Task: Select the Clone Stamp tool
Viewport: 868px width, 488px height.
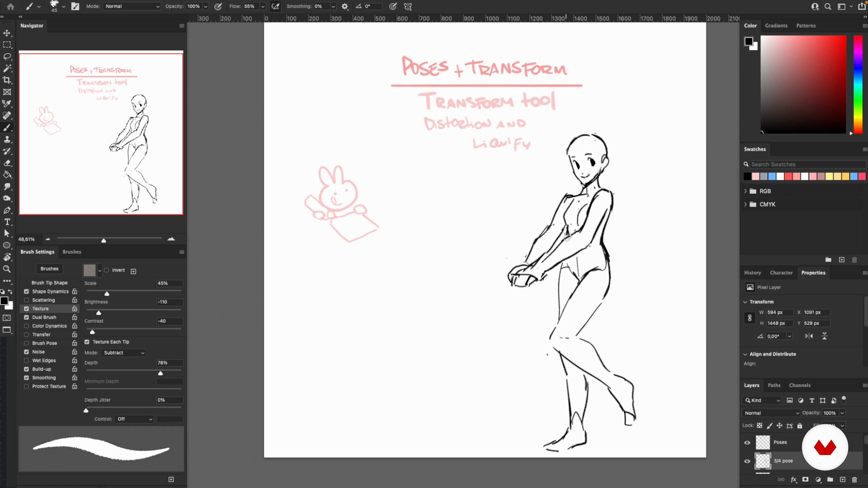Action: [x=7, y=139]
